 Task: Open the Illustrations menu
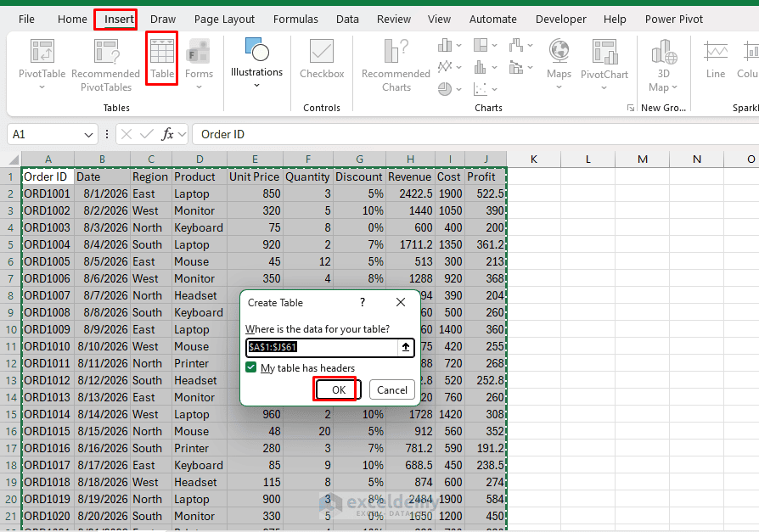point(256,63)
